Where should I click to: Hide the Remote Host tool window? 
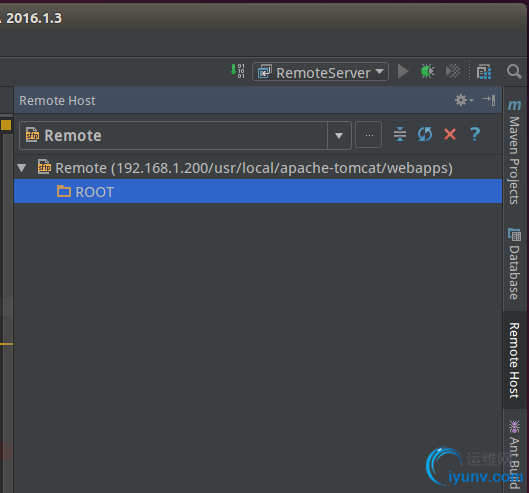tap(489, 100)
